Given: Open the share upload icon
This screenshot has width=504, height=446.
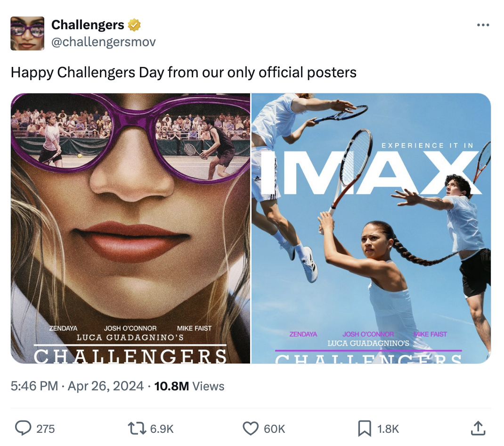Looking at the screenshot, I should pyautogui.click(x=478, y=428).
